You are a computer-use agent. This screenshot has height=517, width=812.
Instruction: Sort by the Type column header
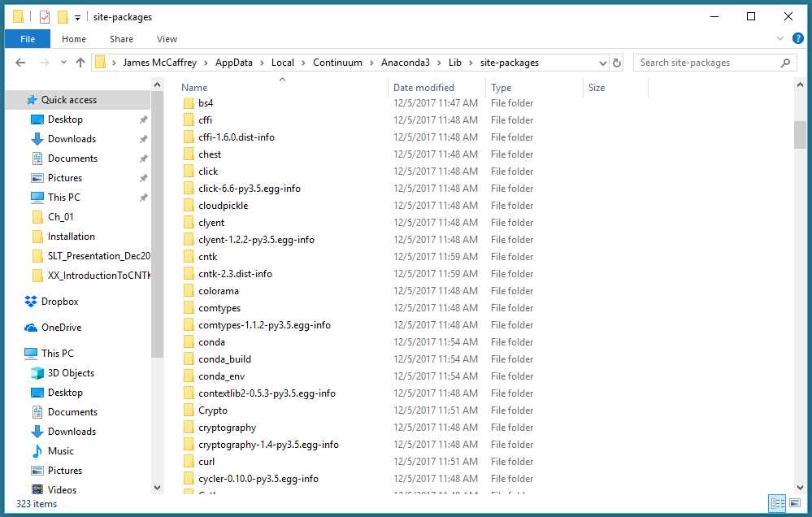click(501, 88)
